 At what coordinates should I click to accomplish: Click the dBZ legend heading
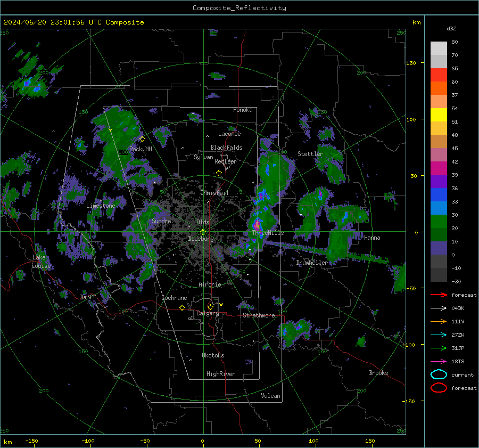pyautogui.click(x=451, y=28)
